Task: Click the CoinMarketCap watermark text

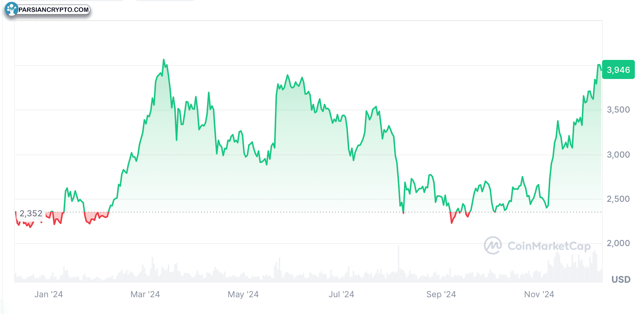Action: click(x=549, y=246)
